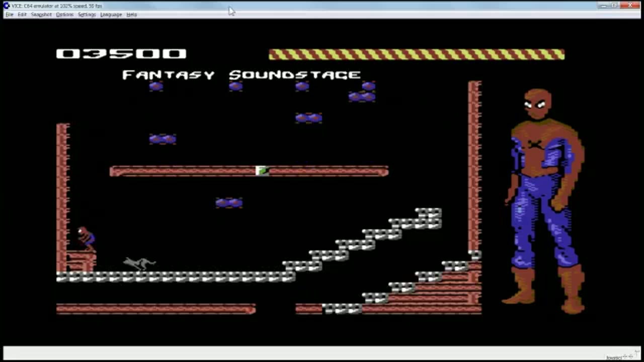Image resolution: width=644 pixels, height=362 pixels.
Task: Click the red-yellow striped energy bar
Action: click(x=417, y=54)
